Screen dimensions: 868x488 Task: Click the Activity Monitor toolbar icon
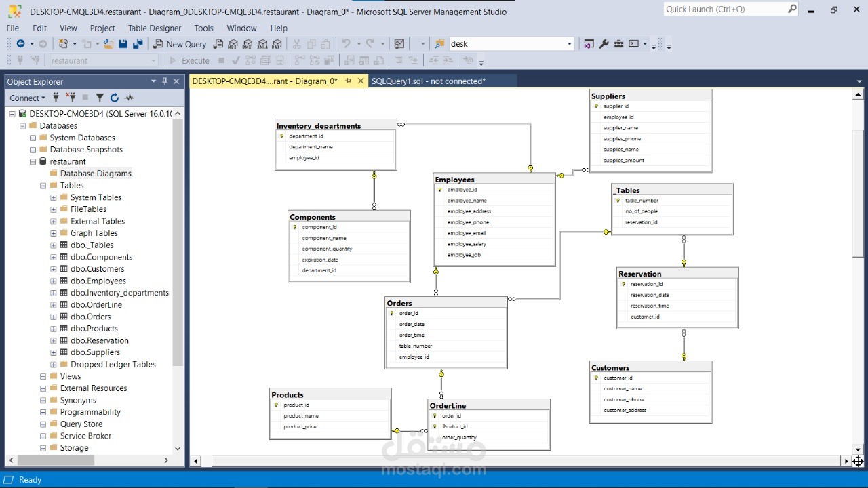click(399, 44)
